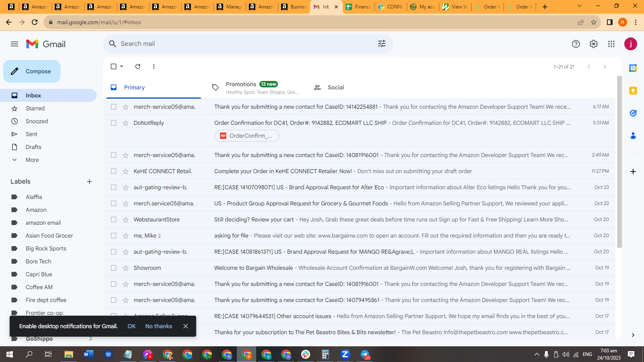Select the 'me, Mike' email checkbox
644x362 pixels.
coord(114,236)
